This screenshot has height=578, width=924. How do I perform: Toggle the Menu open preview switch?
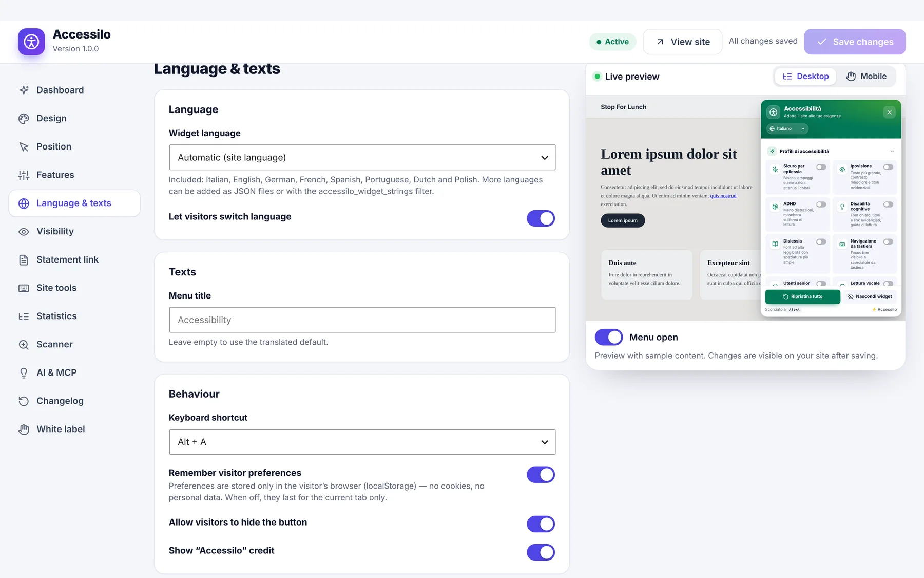click(x=609, y=337)
